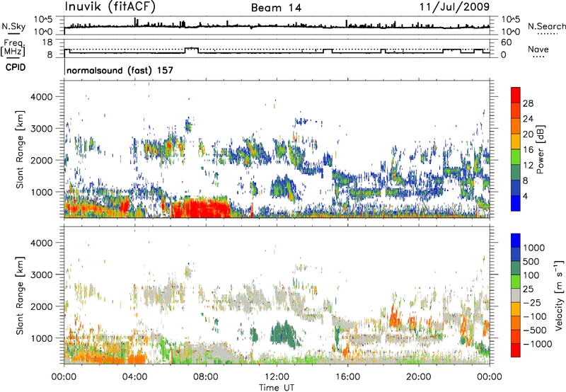Viewport: 566px width, 392px height.
Task: Click the '28' power colorbar tick
Action: click(x=528, y=103)
